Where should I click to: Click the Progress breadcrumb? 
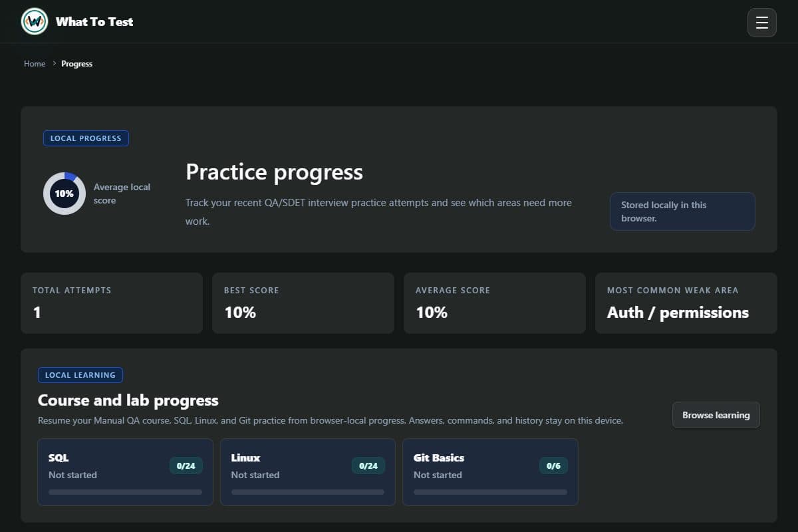(x=77, y=64)
